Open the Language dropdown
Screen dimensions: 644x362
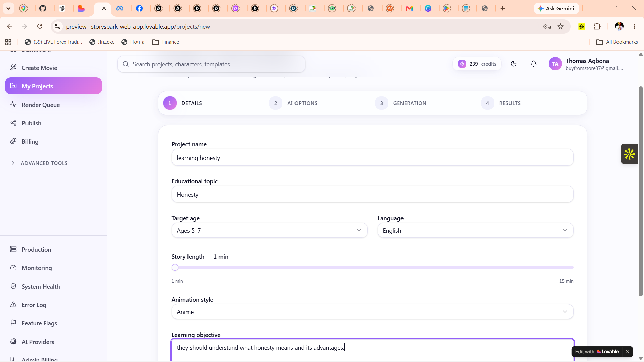coord(475,230)
